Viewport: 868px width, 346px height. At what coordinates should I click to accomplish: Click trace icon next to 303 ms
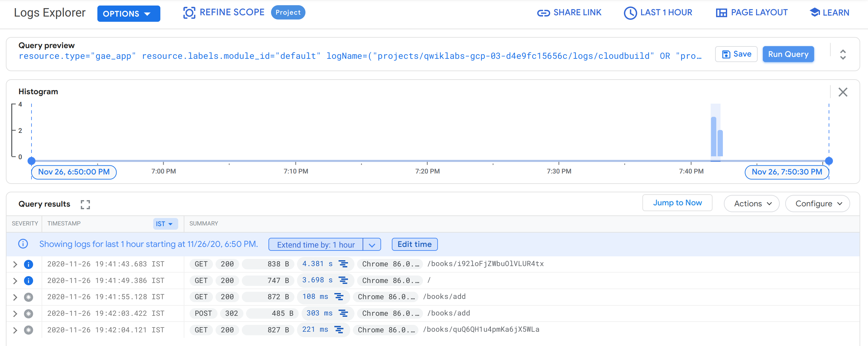(x=343, y=313)
